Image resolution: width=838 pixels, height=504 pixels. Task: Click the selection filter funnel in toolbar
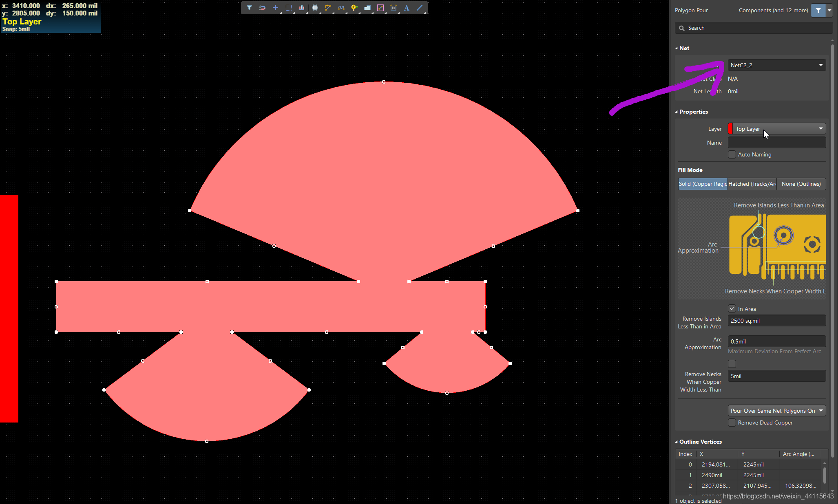tap(249, 8)
